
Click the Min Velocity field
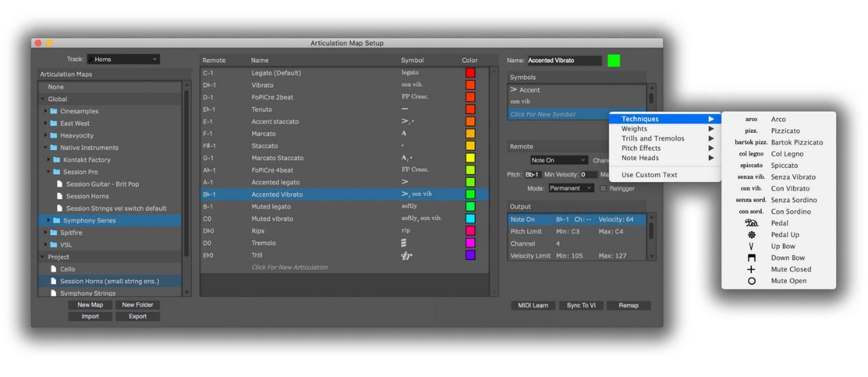(x=589, y=175)
